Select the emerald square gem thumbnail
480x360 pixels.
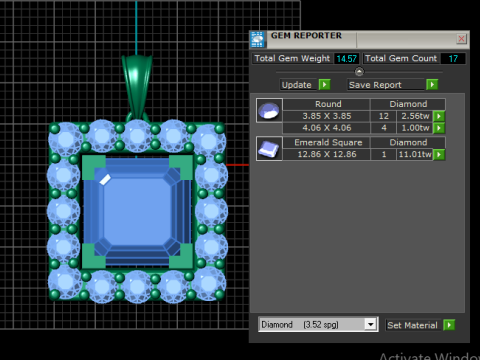pos(269,149)
